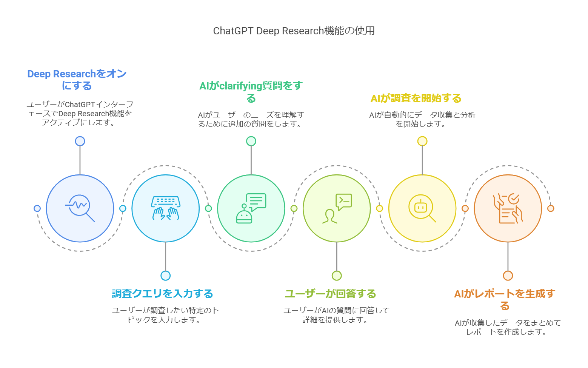Click the 'AIがレポートを生成する' orange heading
The width and height of the screenshot is (588, 368).
(x=505, y=299)
